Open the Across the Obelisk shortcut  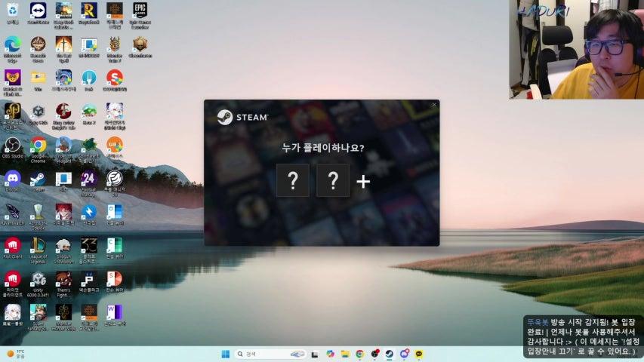point(39,216)
